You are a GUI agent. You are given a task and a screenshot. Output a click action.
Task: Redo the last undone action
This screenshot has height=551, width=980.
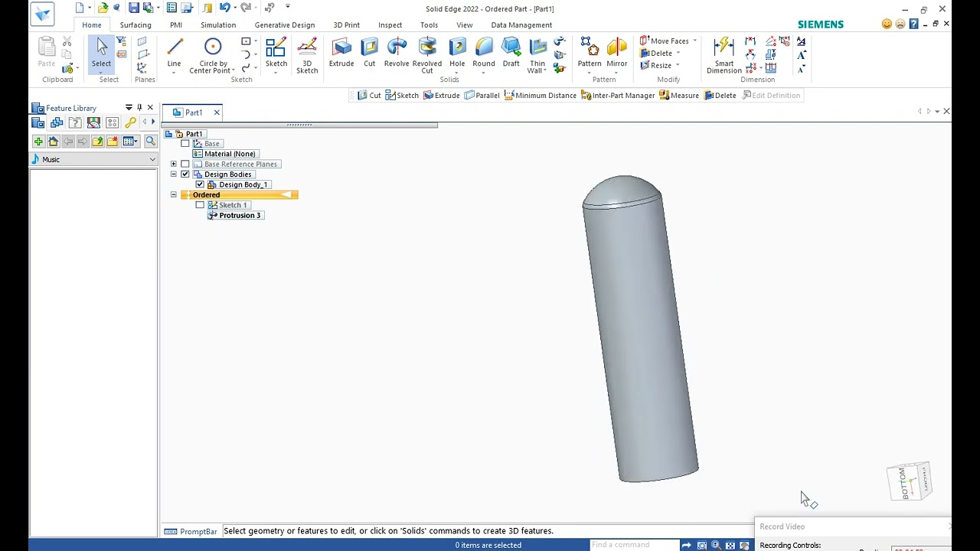coord(245,8)
